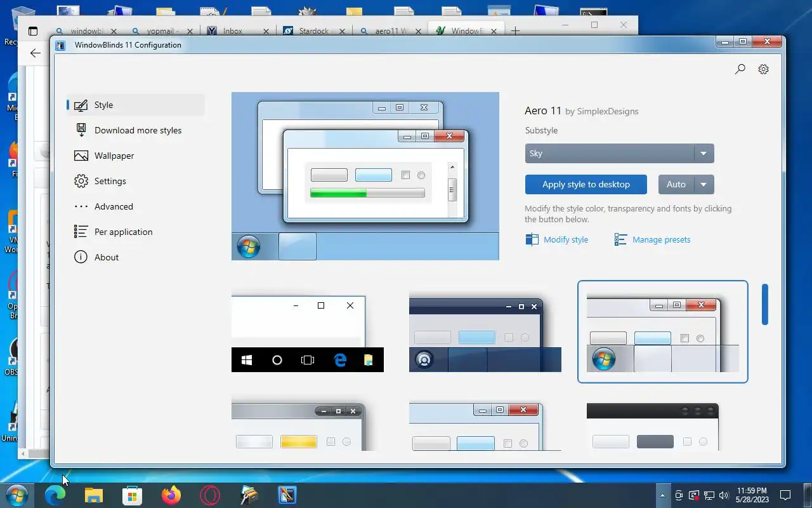
Task: Open a new browser tab with plus
Action: click(515, 30)
